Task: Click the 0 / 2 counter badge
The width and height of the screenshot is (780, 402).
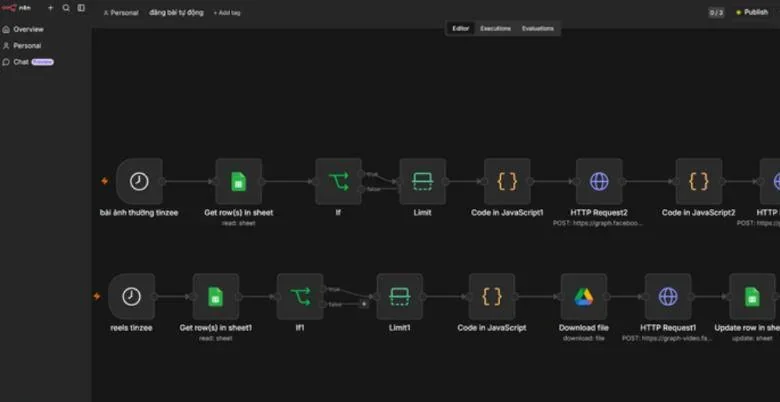Action: coord(716,12)
